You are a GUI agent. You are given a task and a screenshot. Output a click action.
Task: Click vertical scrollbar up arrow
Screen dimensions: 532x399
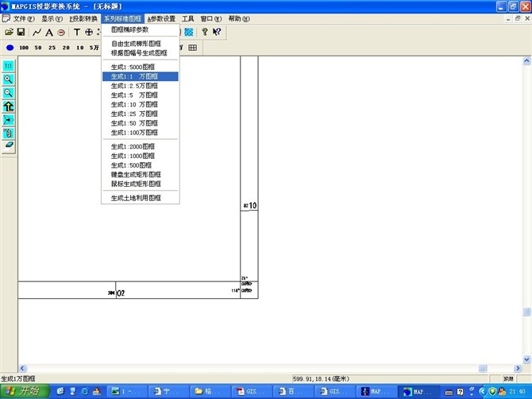pyautogui.click(x=526, y=60)
